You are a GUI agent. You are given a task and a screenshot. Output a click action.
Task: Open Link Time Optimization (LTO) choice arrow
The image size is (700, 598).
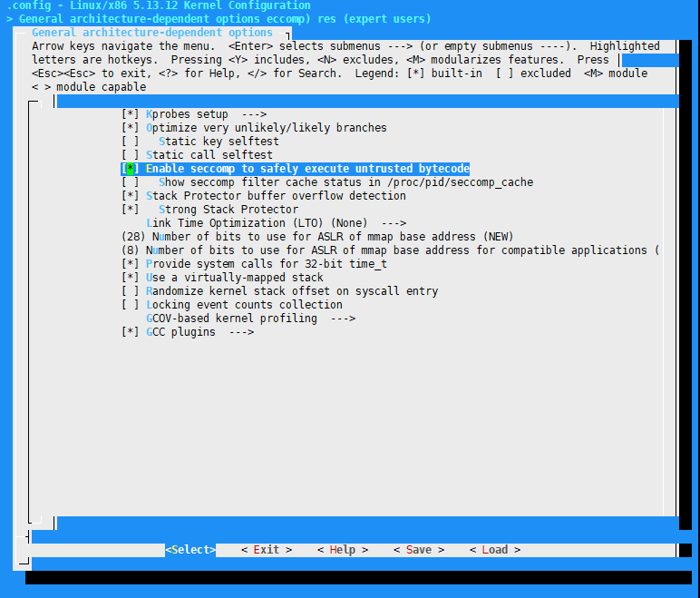point(394,223)
